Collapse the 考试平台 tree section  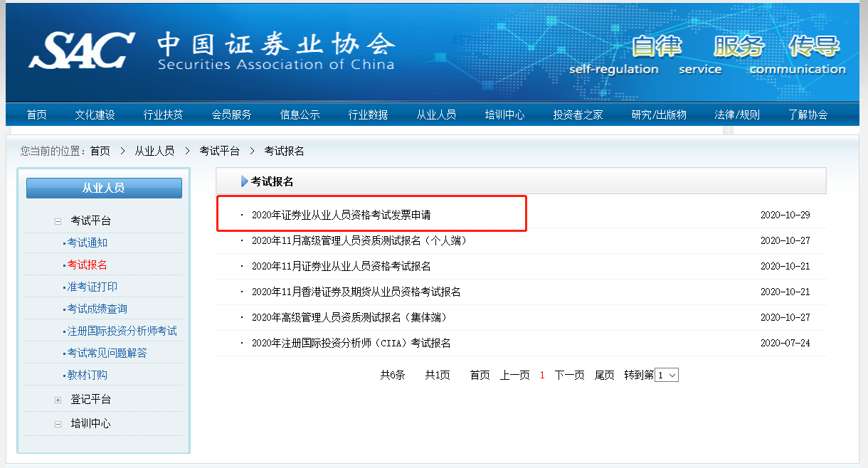(x=58, y=221)
